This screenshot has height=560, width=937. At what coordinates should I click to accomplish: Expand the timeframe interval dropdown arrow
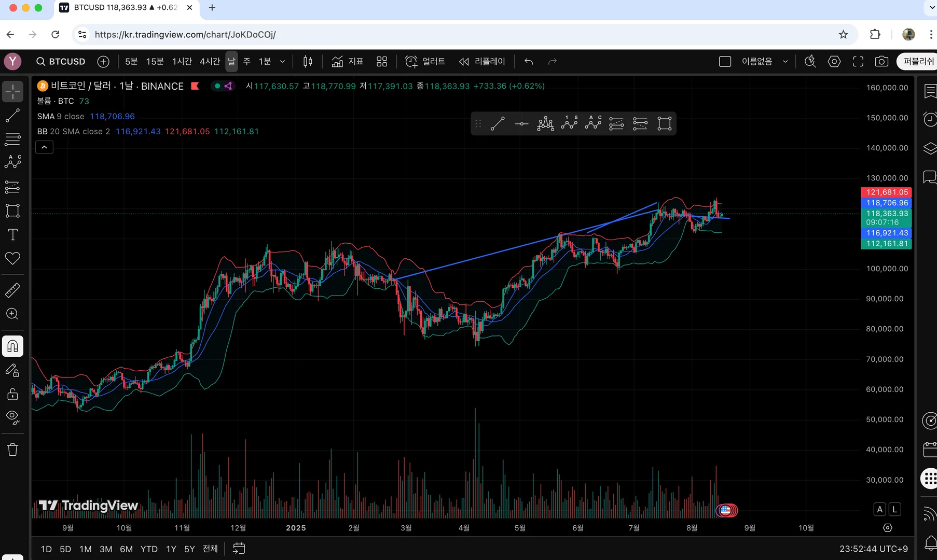[282, 62]
